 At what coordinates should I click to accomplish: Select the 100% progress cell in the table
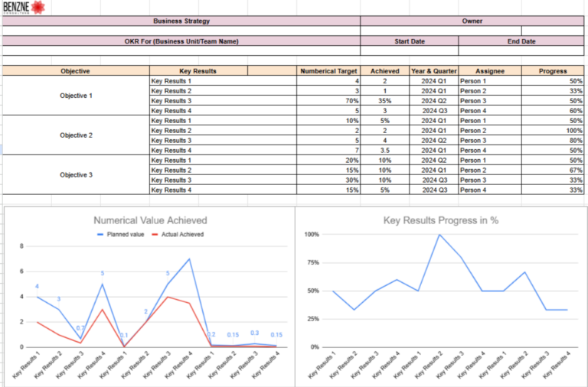(x=553, y=130)
